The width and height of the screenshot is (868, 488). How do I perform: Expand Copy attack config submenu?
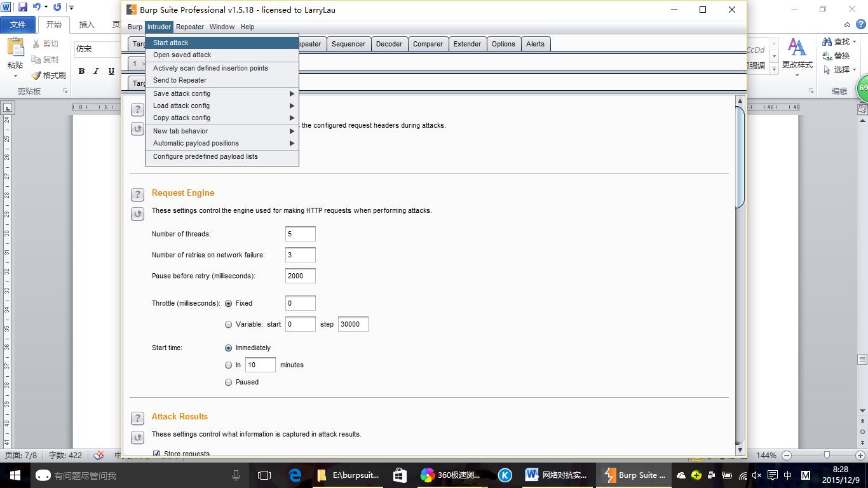coord(222,118)
